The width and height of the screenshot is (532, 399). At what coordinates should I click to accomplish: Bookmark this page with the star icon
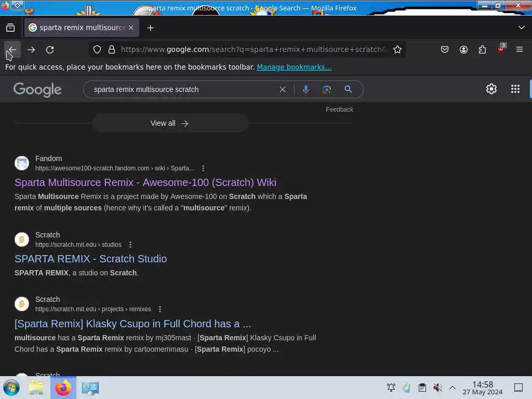397,49
